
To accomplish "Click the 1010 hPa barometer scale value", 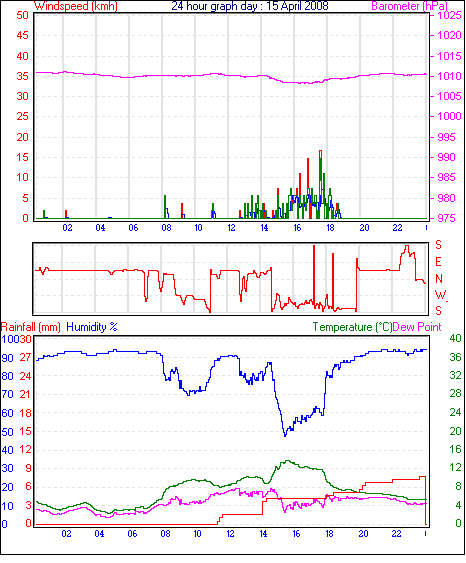I will 449,76.
